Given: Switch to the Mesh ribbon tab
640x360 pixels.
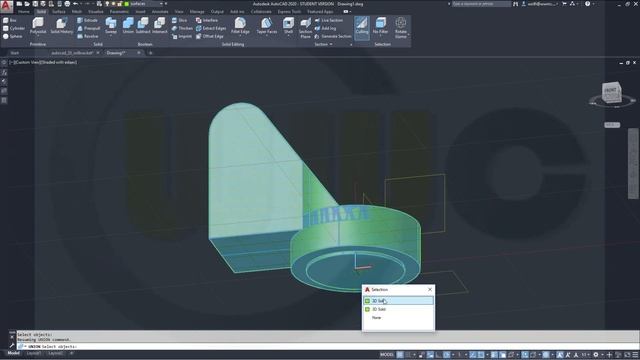Looking at the screenshot, I should [x=77, y=11].
